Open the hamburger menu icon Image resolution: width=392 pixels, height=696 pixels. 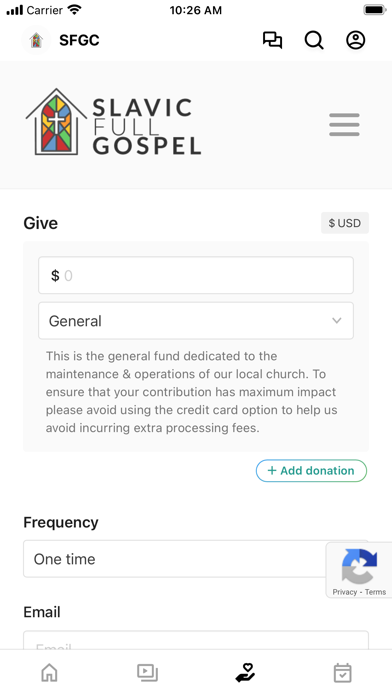point(344,125)
